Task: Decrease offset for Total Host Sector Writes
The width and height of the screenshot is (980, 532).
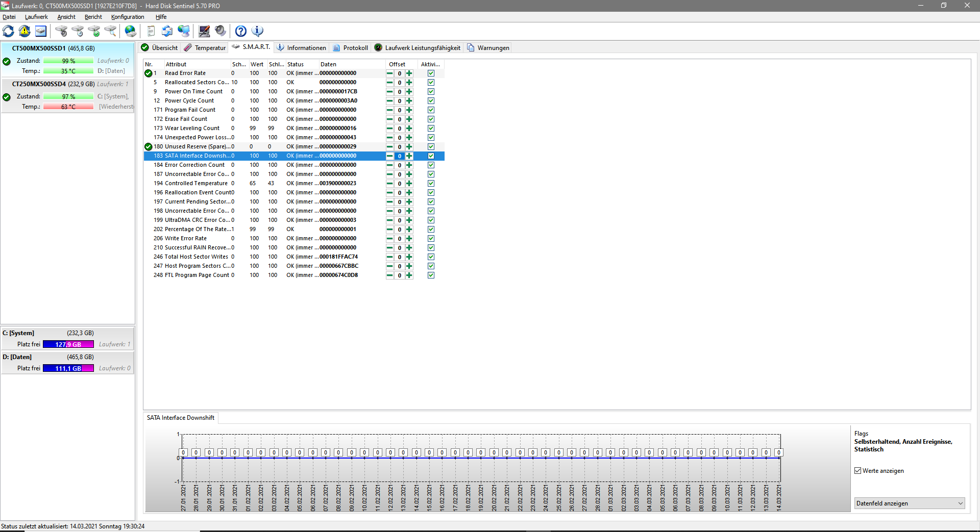Action: tap(390, 257)
